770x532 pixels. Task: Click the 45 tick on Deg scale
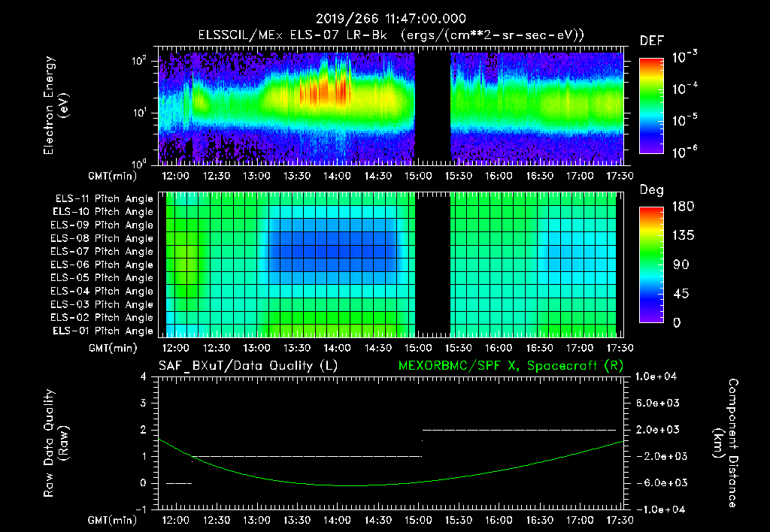point(683,294)
